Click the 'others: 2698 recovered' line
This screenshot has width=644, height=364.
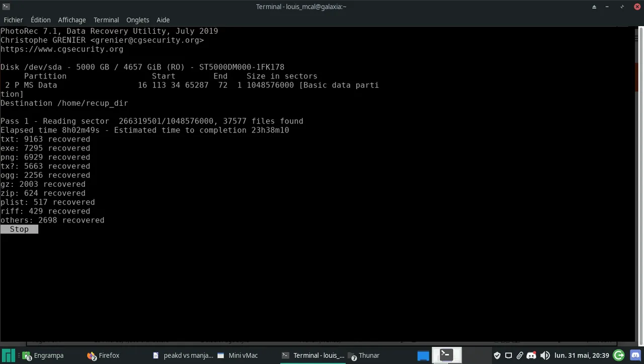pos(52,221)
